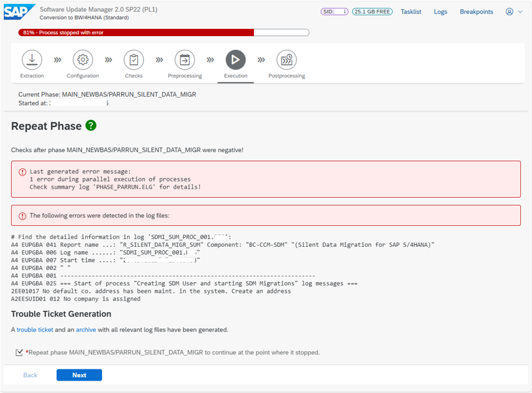This screenshot has width=532, height=393.
Task: Click the 'Started at:' text line
Action: (63, 103)
